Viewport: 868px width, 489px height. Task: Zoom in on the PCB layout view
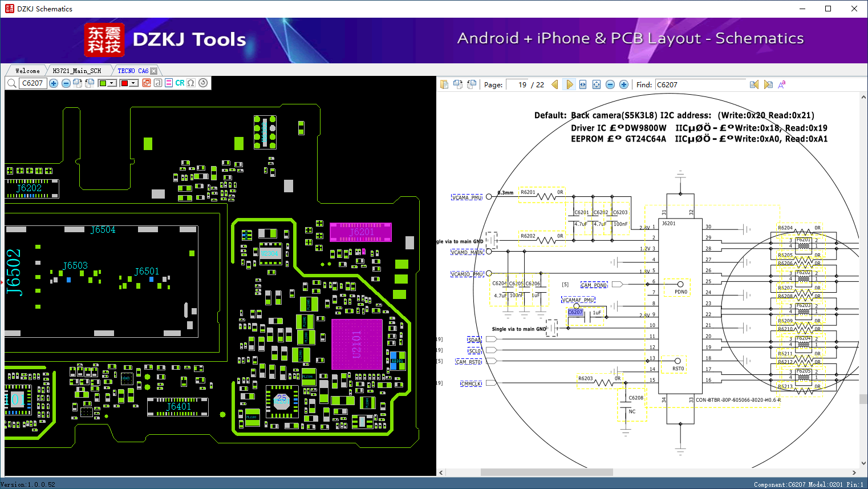[54, 83]
